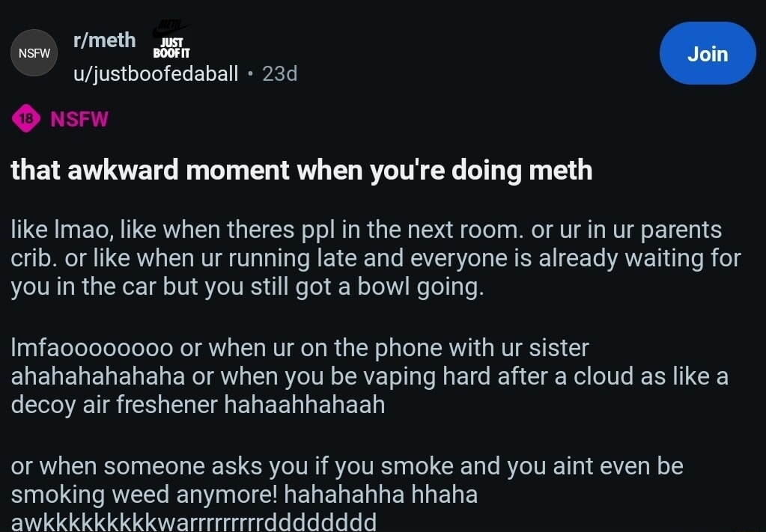This screenshot has height=532, width=766.
Task: Toggle the Join membership state
Action: 707,53
